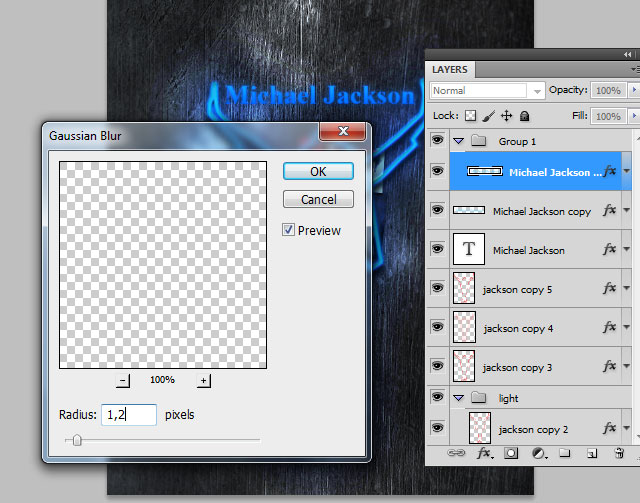Lock layer position
The height and width of the screenshot is (503, 640).
[x=506, y=116]
